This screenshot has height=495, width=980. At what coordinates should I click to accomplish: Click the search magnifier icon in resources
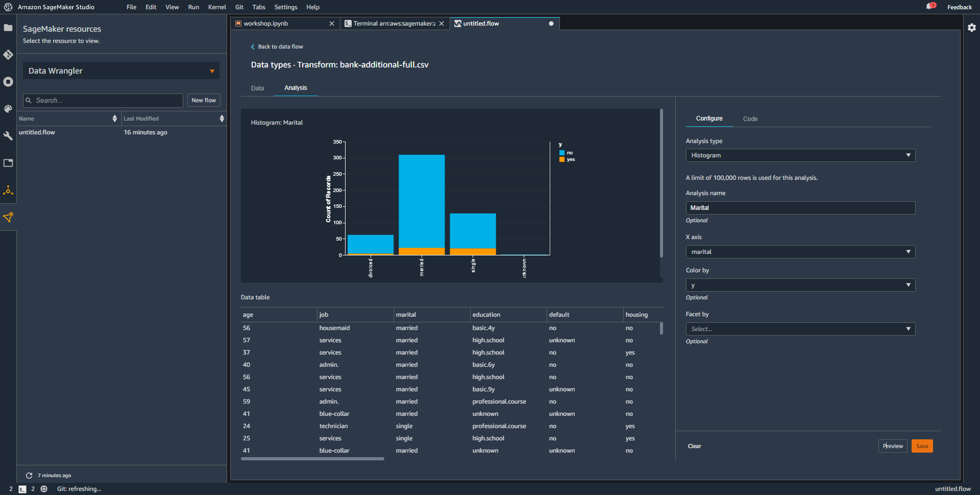tap(29, 101)
